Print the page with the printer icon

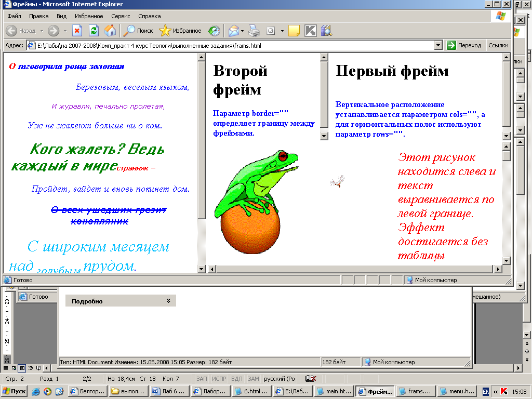coord(254,31)
